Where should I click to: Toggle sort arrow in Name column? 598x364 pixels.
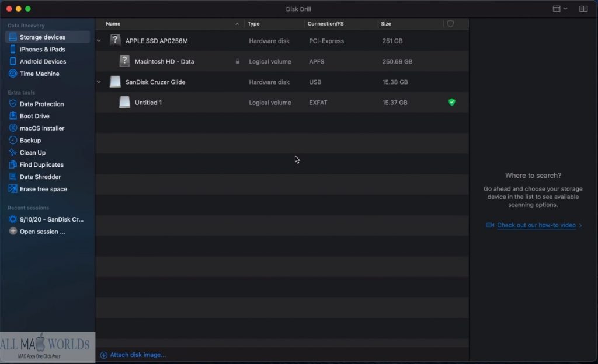[x=237, y=24]
